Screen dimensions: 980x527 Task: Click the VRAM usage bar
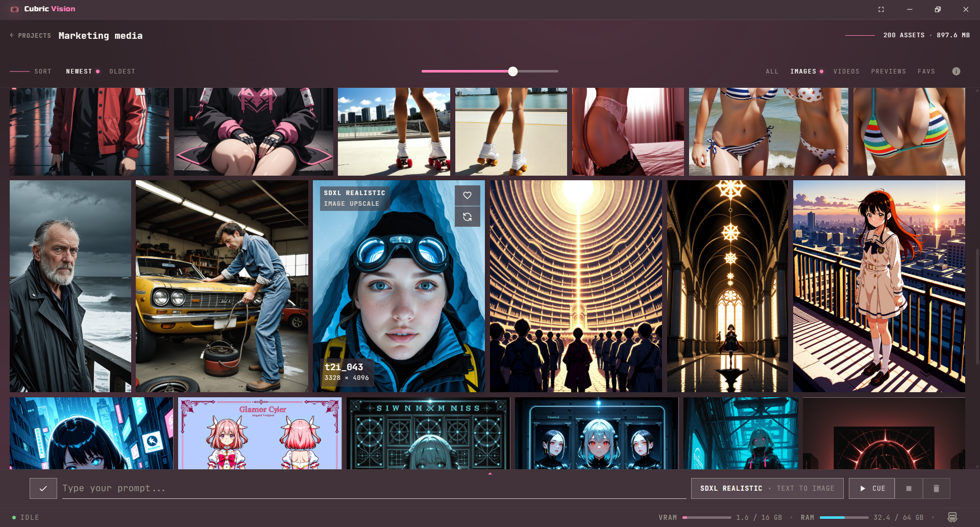click(x=707, y=518)
